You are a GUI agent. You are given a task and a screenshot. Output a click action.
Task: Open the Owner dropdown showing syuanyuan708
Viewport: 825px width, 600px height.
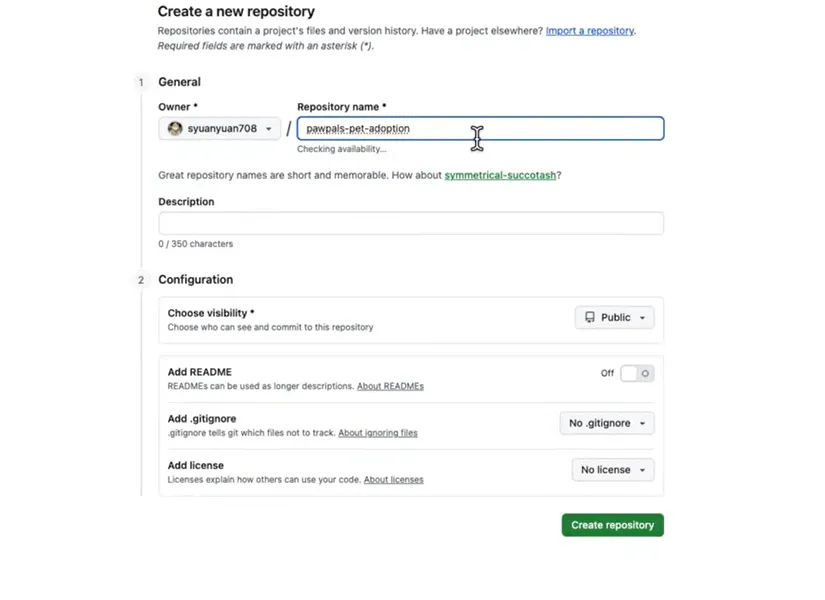[x=219, y=129]
